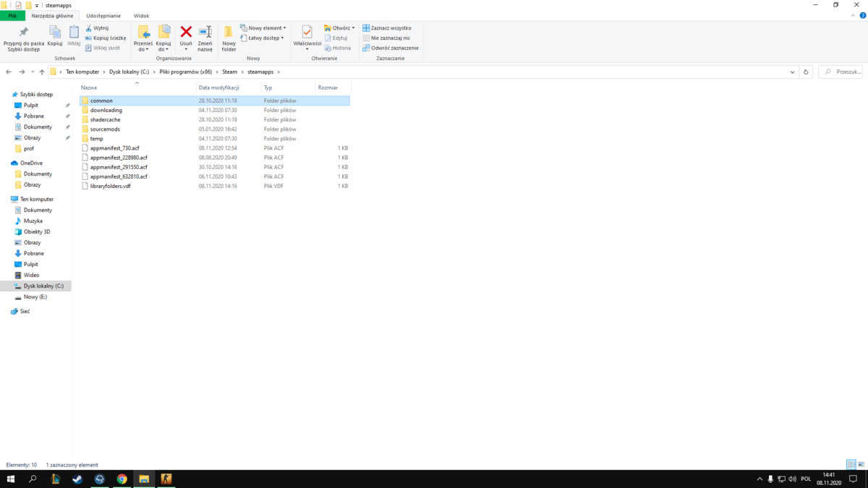Create a new folder with Nowy folder
The height and width of the screenshot is (488, 868).
click(229, 38)
